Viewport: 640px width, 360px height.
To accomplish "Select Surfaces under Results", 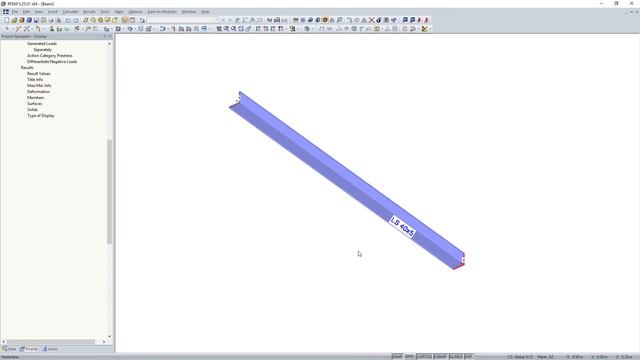I will tap(35, 104).
